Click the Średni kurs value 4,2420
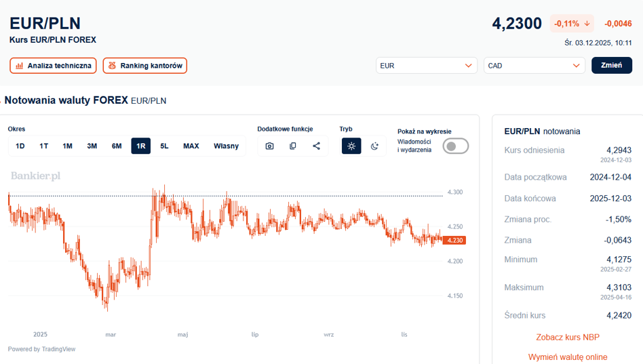 (x=619, y=315)
